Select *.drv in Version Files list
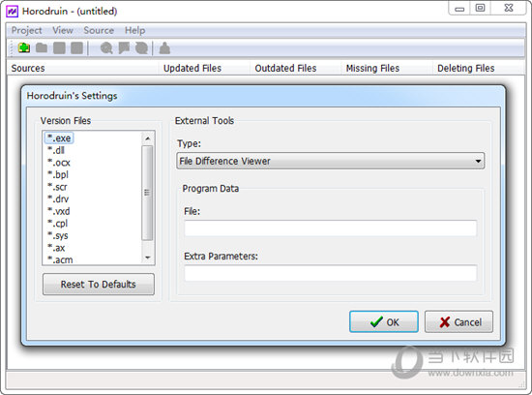This screenshot has width=532, height=395. pos(58,199)
